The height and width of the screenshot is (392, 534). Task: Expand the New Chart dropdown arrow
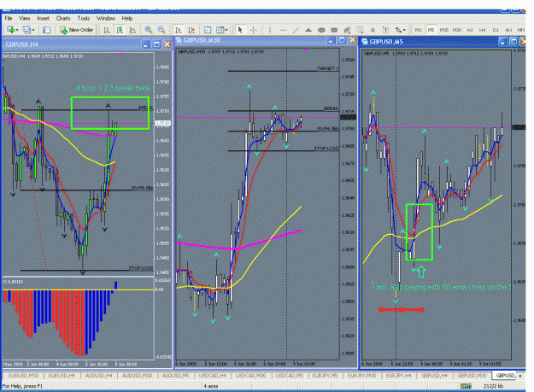(17, 30)
